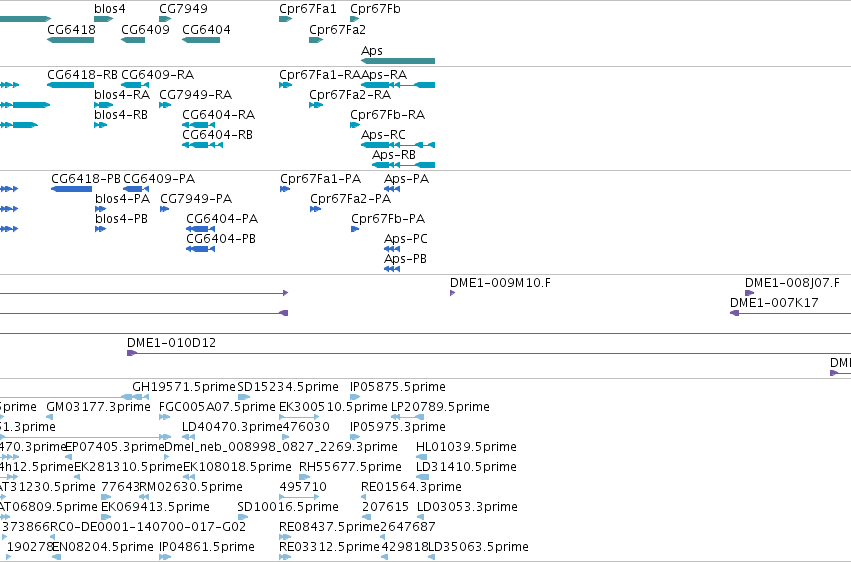Open the blos4-RA transcript label
851x562 pixels.
122,94
